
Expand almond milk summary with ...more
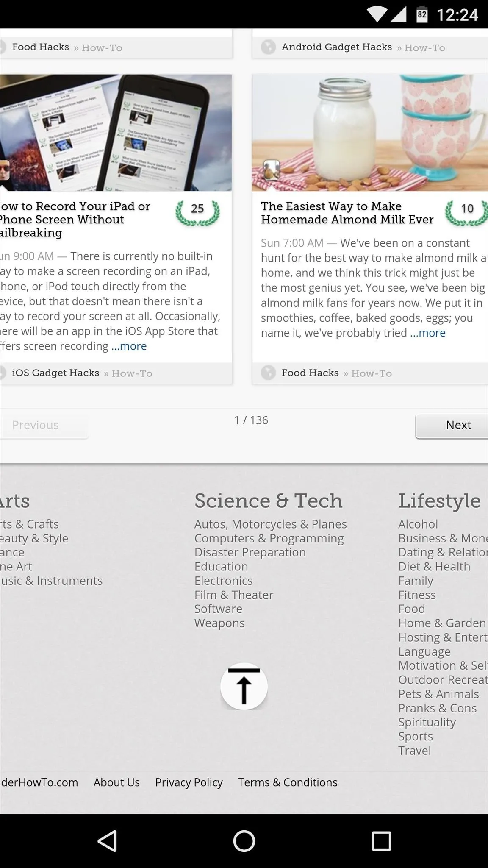[428, 333]
